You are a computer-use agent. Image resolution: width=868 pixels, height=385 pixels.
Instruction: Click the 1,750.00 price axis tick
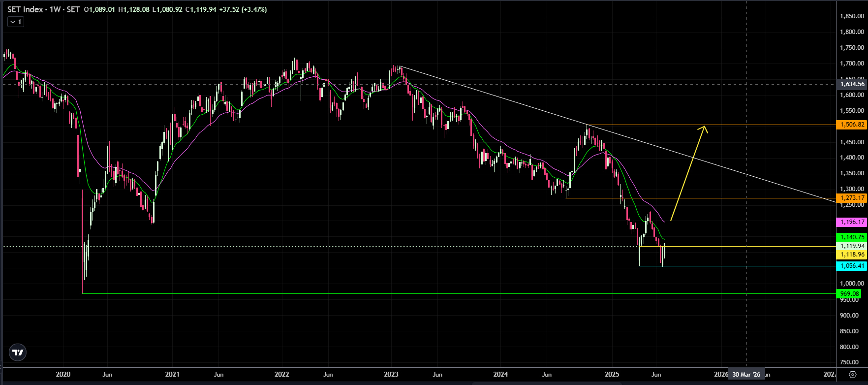pos(852,48)
